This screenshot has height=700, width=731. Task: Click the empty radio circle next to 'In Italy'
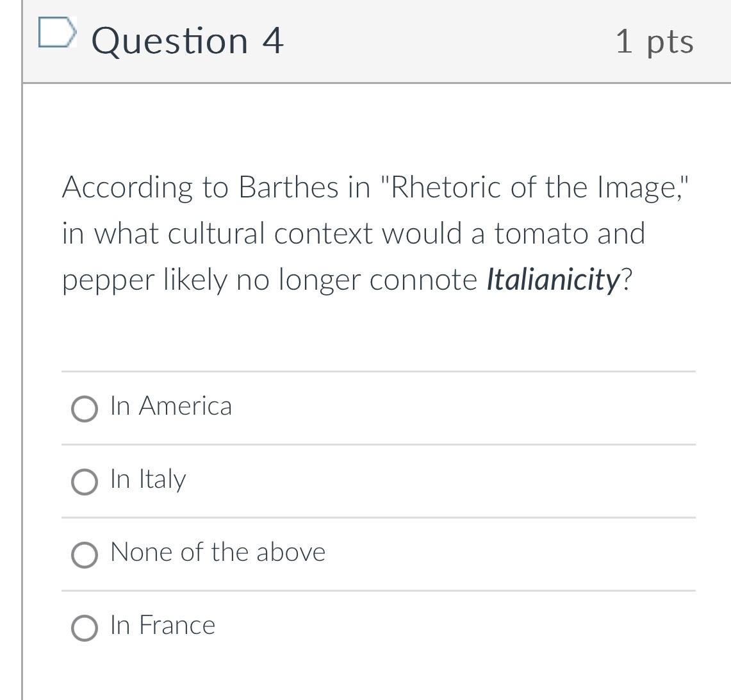(x=84, y=482)
